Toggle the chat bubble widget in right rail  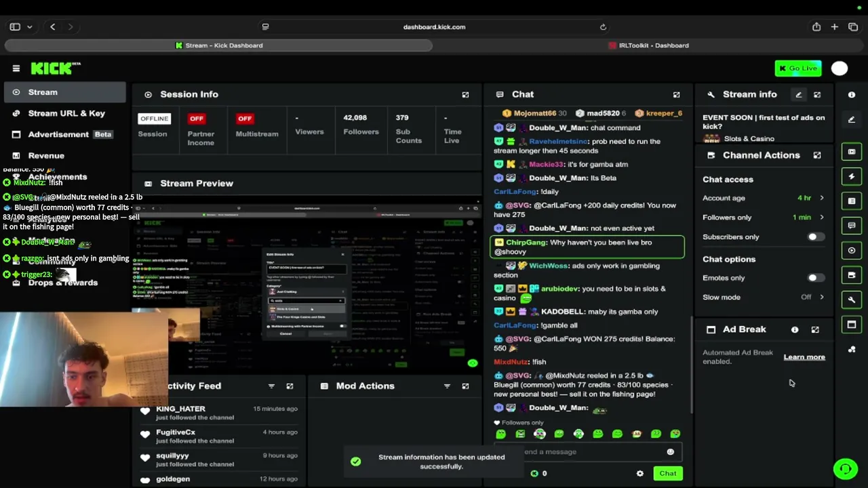pos(852,226)
